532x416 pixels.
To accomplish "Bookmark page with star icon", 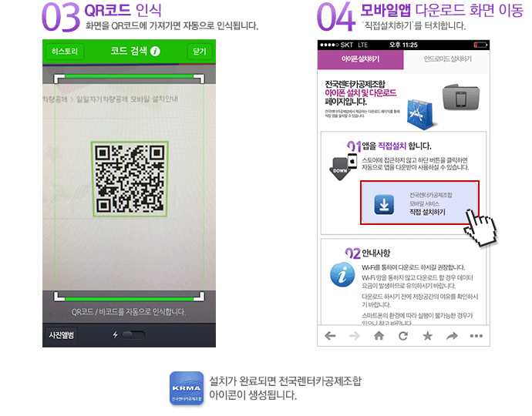I will point(427,336).
